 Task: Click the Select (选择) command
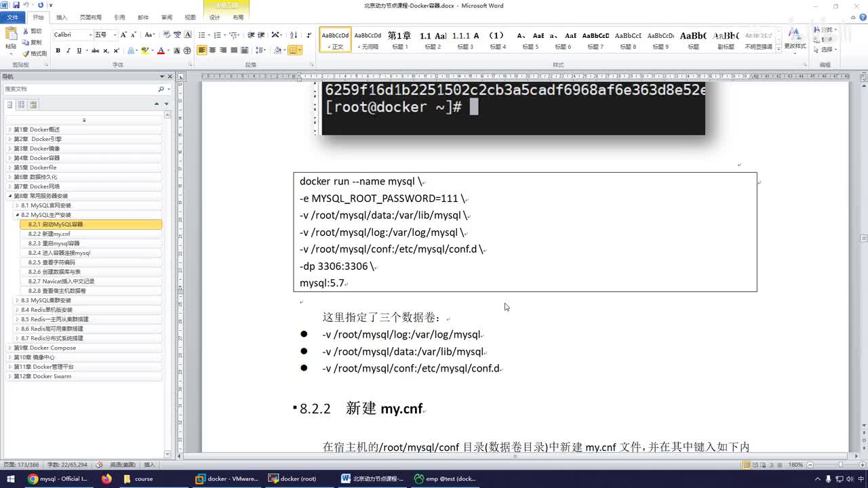click(825, 49)
